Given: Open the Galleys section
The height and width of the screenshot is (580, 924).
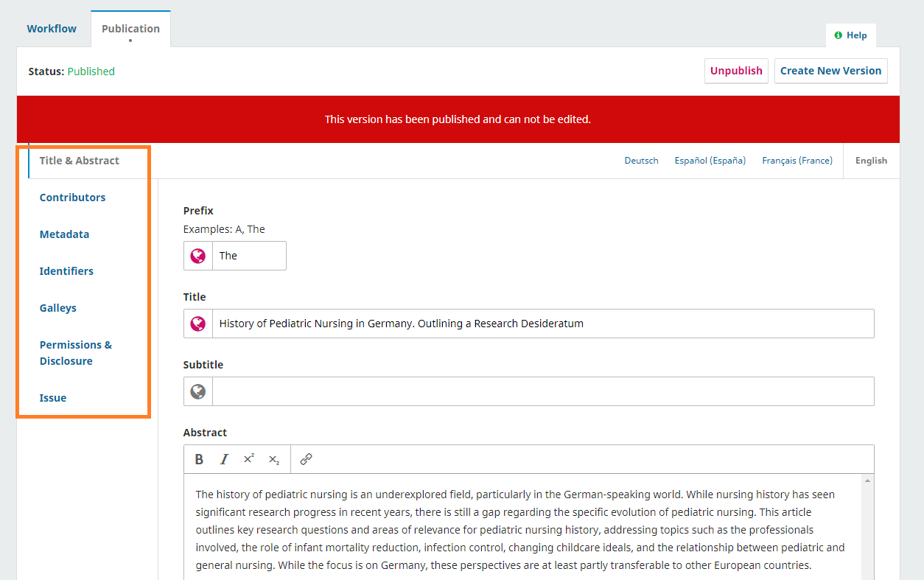Looking at the screenshot, I should pyautogui.click(x=58, y=308).
